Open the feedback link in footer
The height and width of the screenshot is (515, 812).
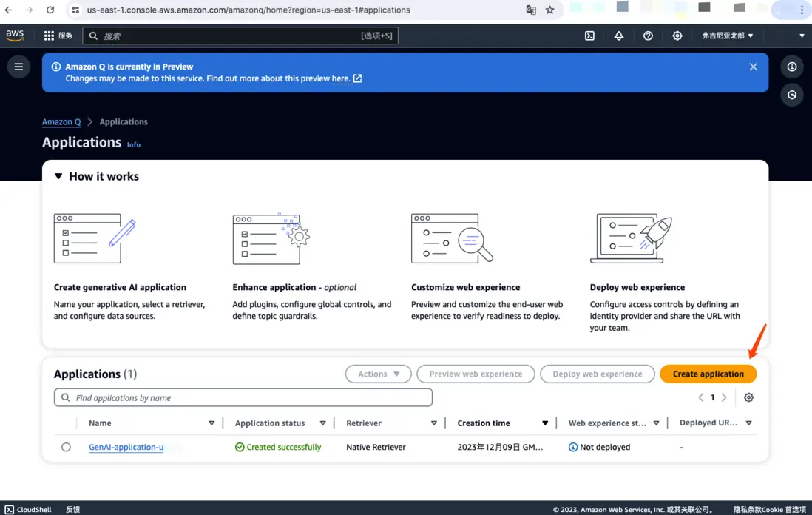72,510
